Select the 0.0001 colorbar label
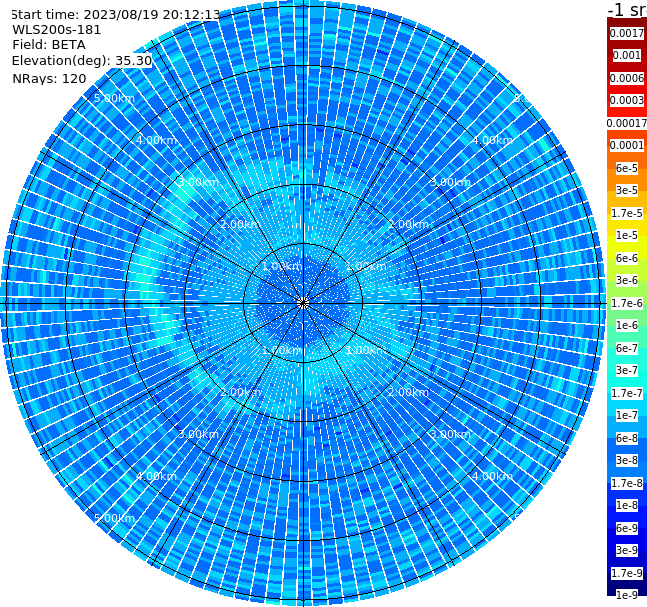Screen dimensions: 647x607 pyautogui.click(x=627, y=145)
